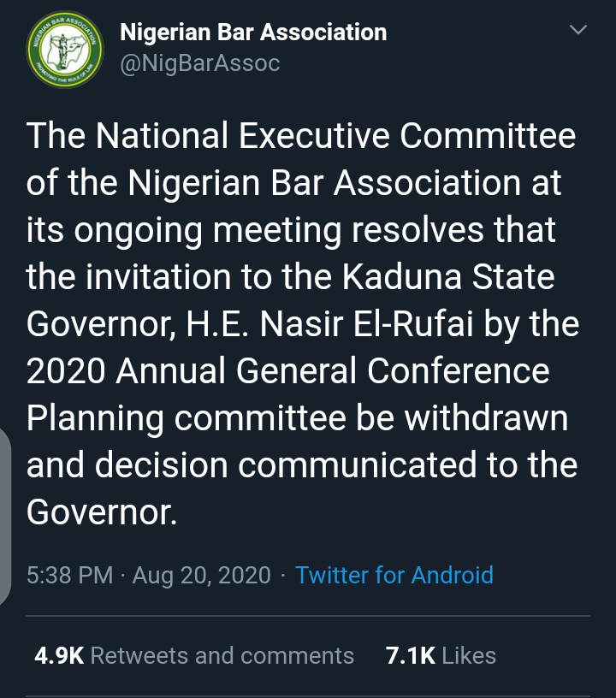Tap "2020 Annual General Conference" text
This screenshot has height=698, width=616.
pyautogui.click(x=287, y=371)
